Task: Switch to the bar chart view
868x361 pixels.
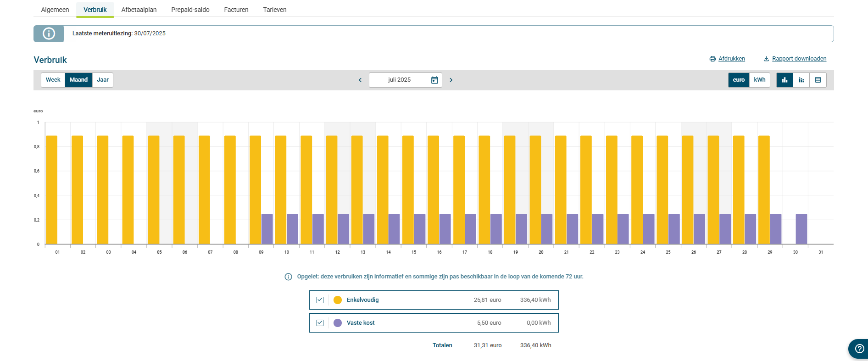Action: click(x=785, y=80)
